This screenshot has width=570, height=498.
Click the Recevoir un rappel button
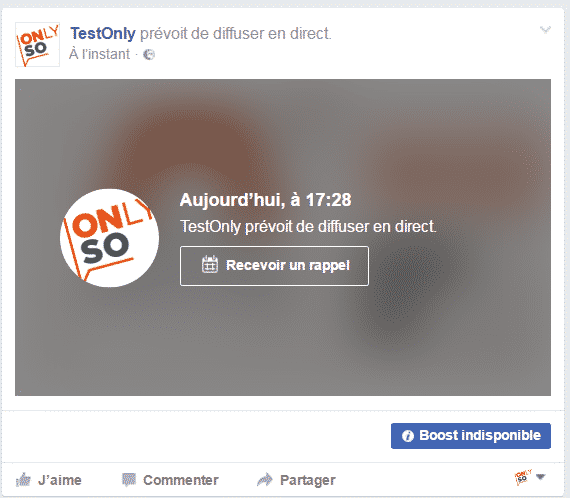274,266
